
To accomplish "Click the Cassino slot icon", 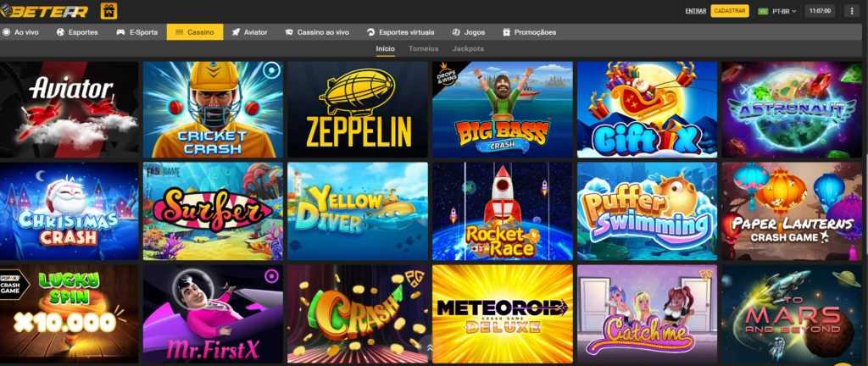I will point(180,32).
